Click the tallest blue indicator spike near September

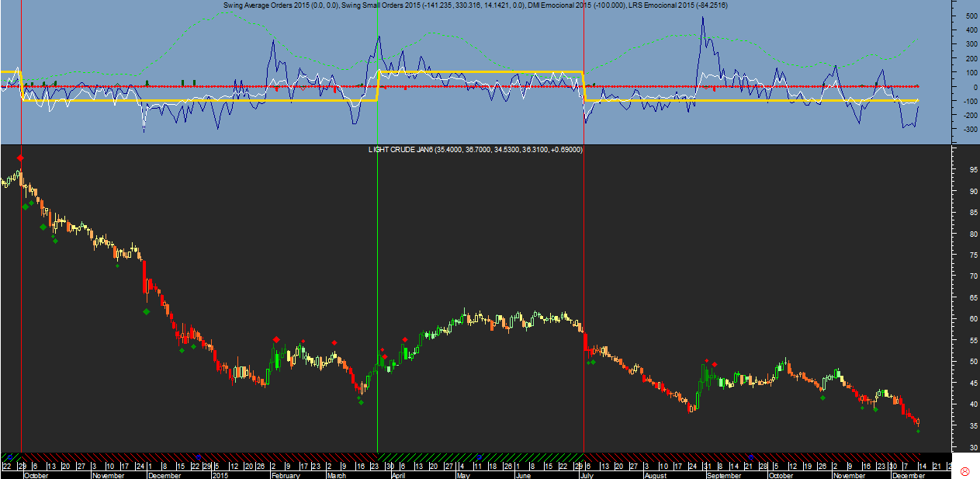(x=702, y=19)
